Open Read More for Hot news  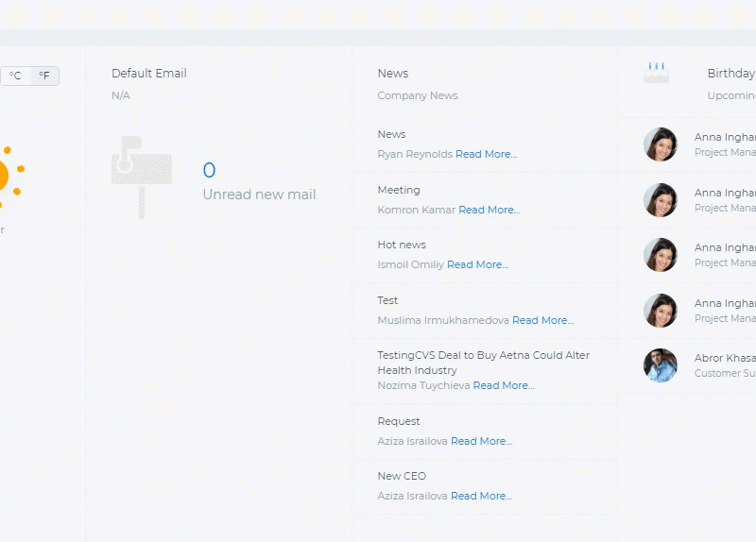(x=477, y=264)
